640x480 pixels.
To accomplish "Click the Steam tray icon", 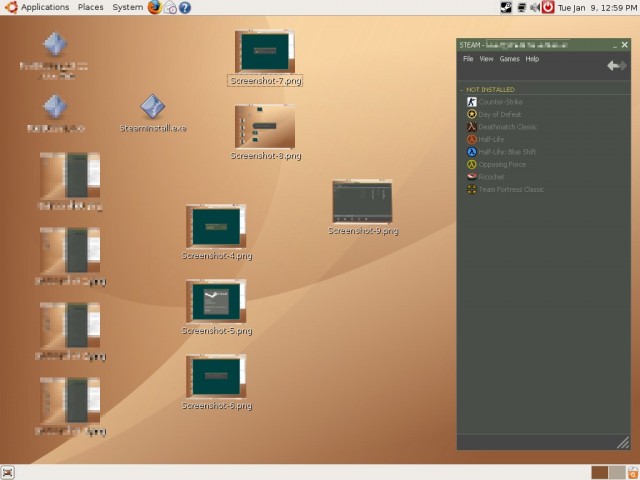I will 506,7.
